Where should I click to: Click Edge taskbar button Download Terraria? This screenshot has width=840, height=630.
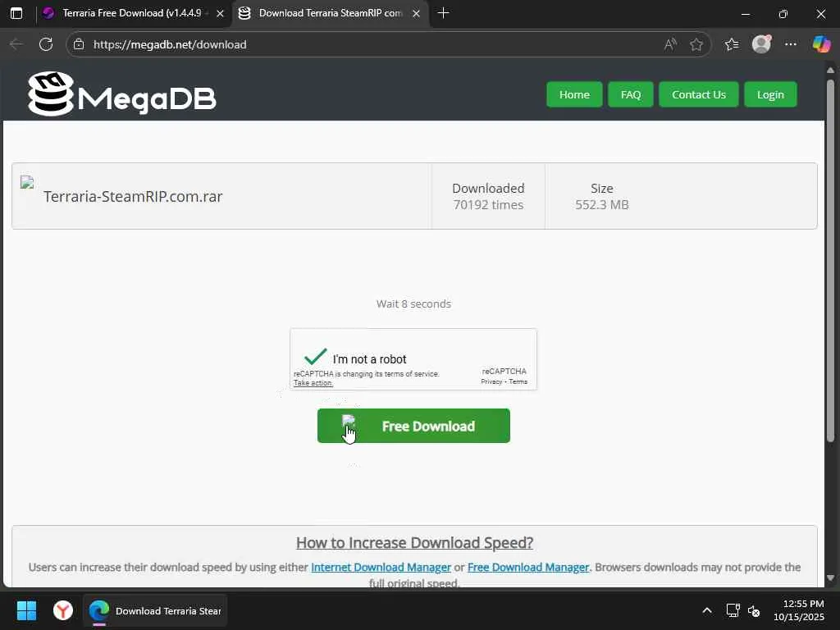tap(155, 610)
